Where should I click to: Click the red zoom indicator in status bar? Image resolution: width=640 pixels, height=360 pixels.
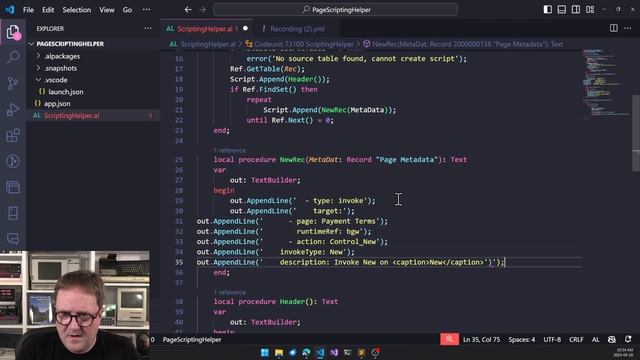[x=449, y=339]
